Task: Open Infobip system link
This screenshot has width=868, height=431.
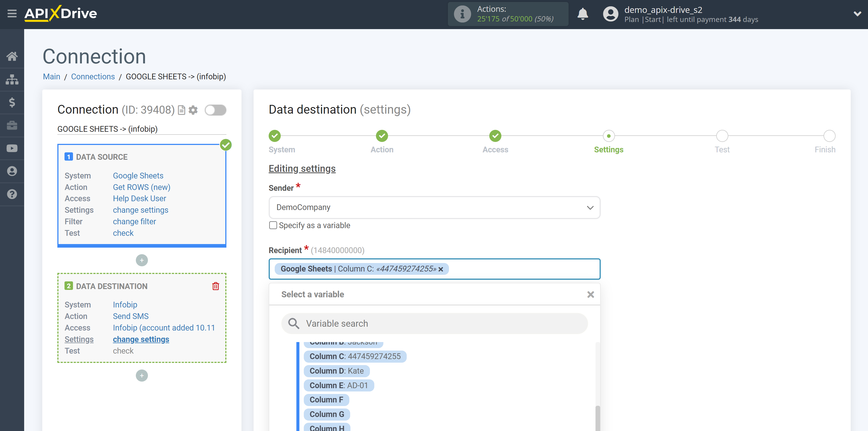Action: [125, 305]
